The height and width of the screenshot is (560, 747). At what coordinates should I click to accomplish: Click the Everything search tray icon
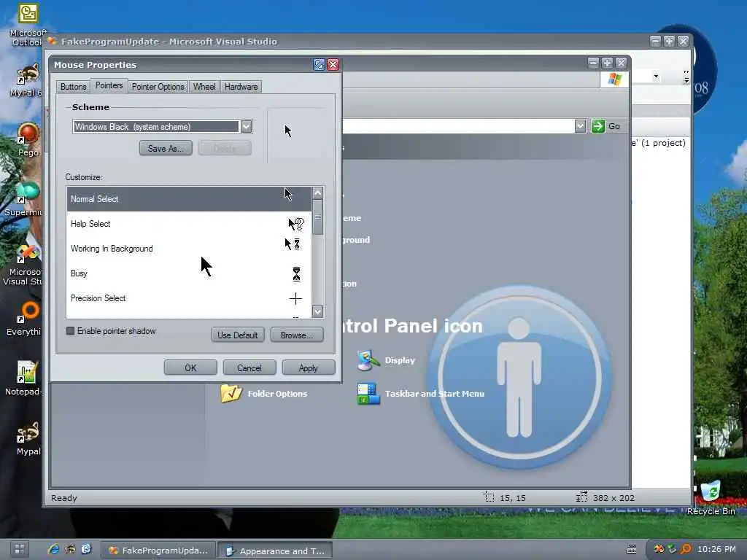685,549
